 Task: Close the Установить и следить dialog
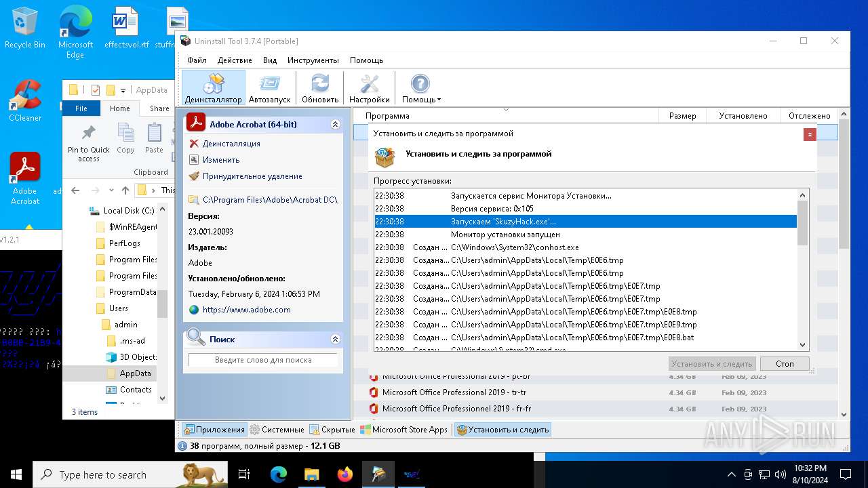tap(810, 134)
